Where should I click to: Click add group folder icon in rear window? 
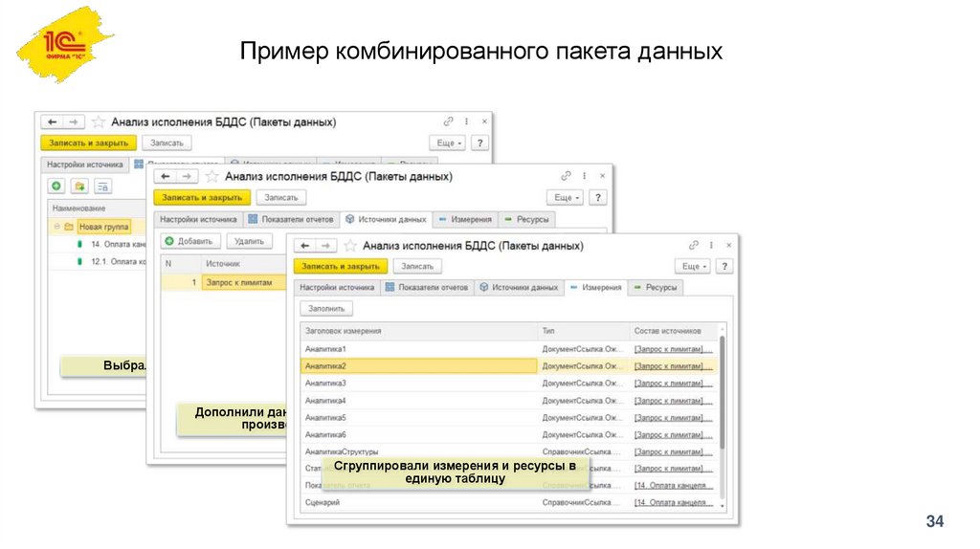coord(79,187)
